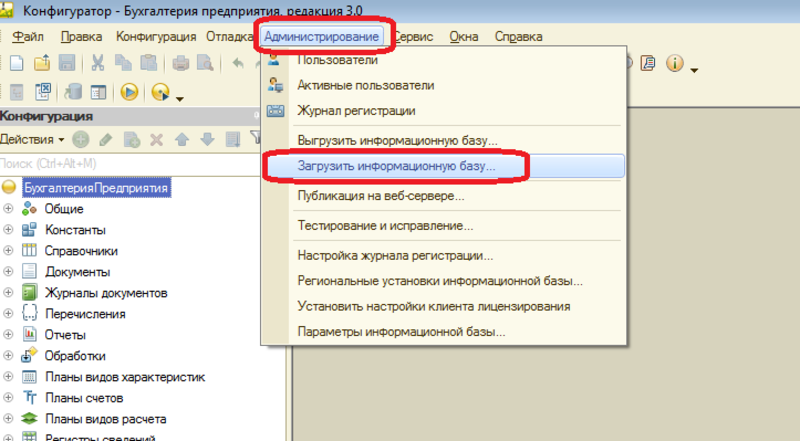The image size is (800, 441).
Task: Click the Поиск search field
Action: pos(130,164)
